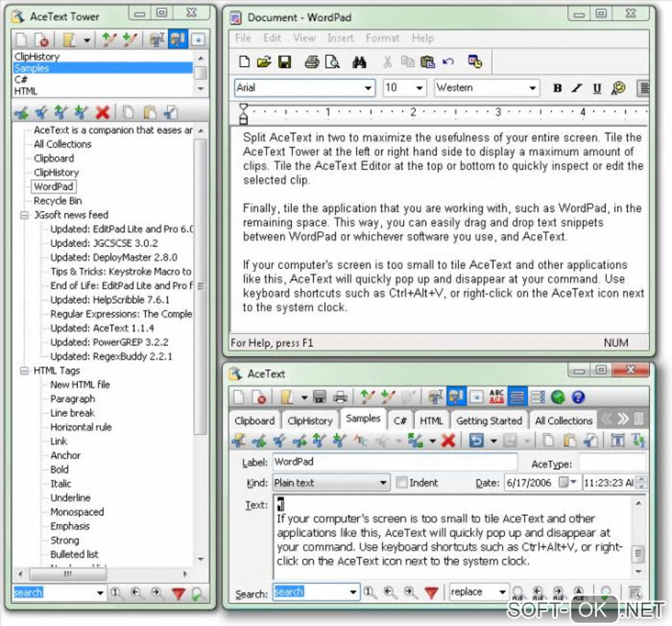This screenshot has height=626, width=672.
Task: Click the text color icon in WordPad
Action: 618,88
